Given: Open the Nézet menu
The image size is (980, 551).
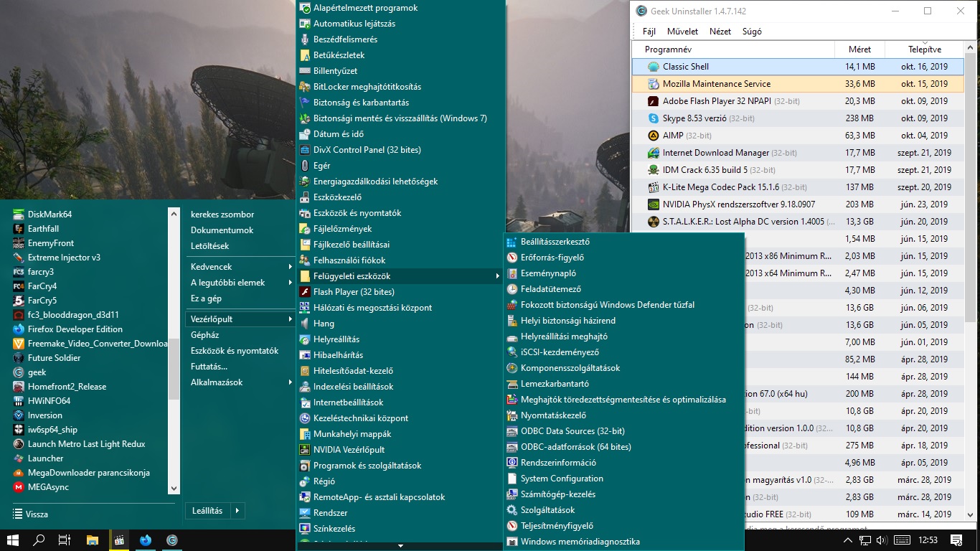Looking at the screenshot, I should click(720, 32).
